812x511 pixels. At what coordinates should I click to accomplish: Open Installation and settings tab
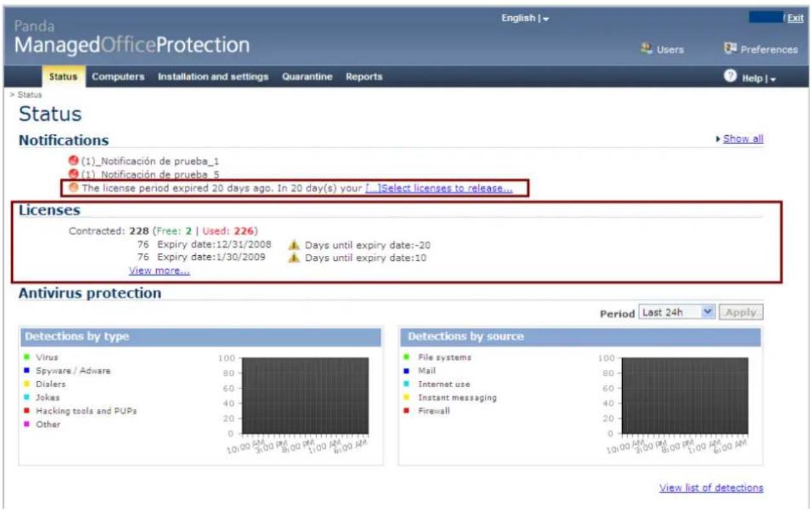tap(213, 77)
